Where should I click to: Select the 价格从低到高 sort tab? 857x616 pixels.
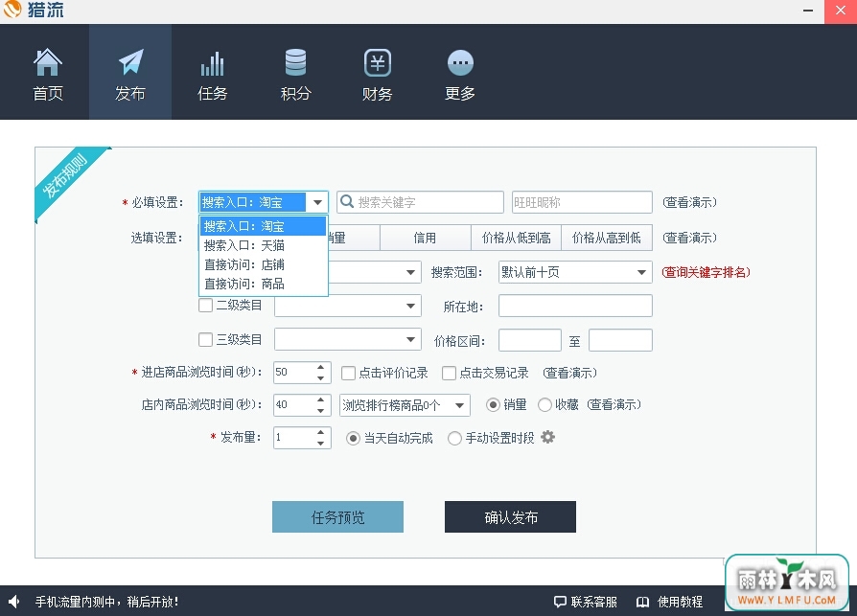coord(516,238)
